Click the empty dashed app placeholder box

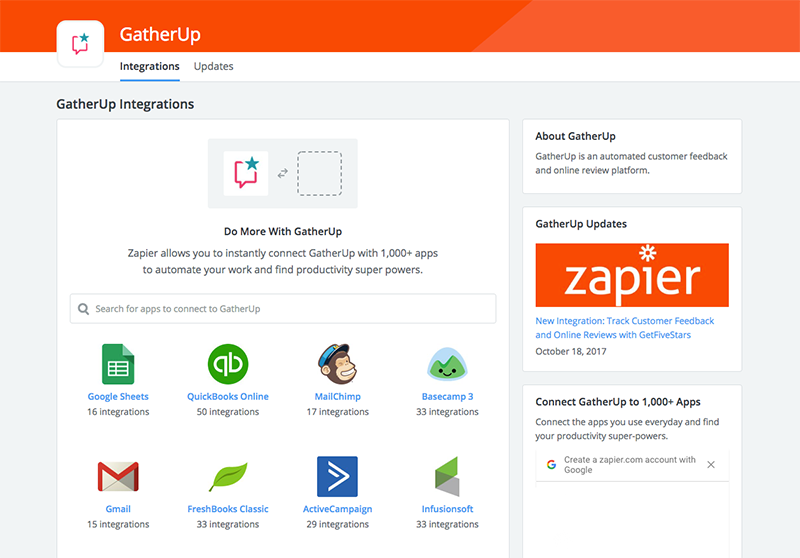click(319, 173)
